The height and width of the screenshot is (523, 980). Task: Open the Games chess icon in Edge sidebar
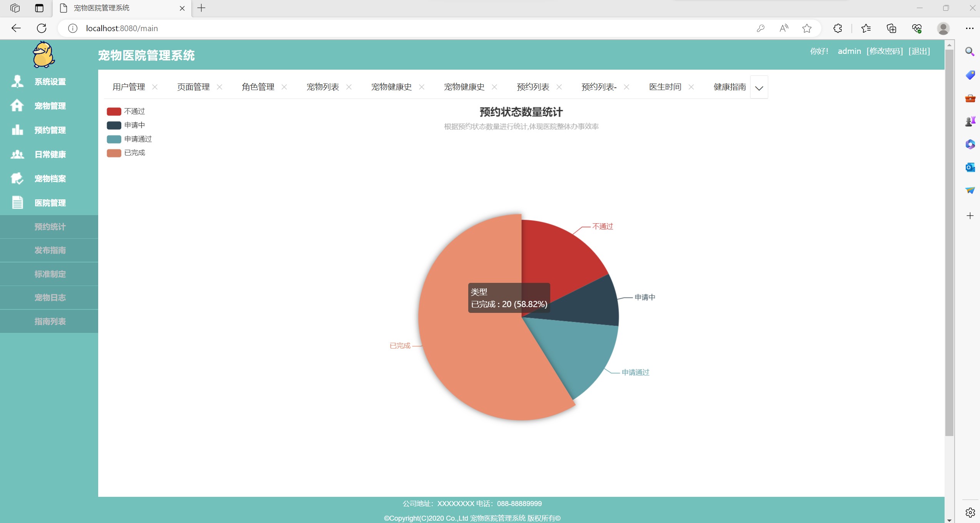[970, 121]
